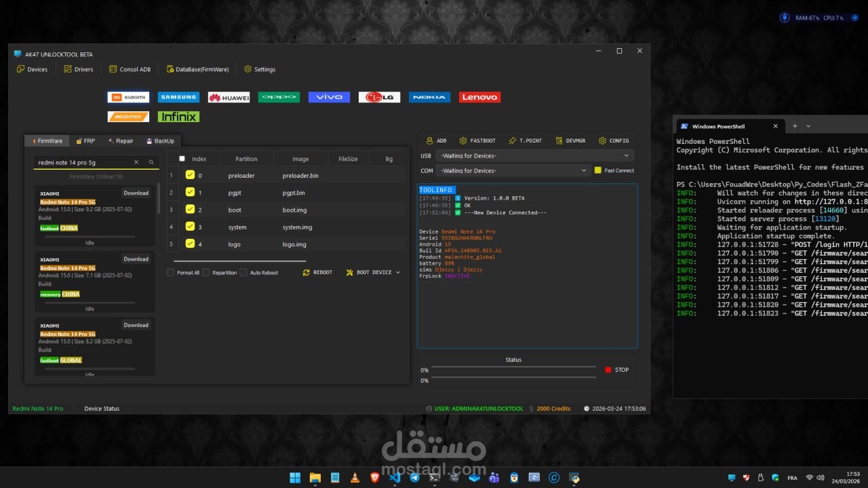Open the DEVMGR tab
Screen dimensions: 868x488
pyautogui.click(x=570, y=140)
